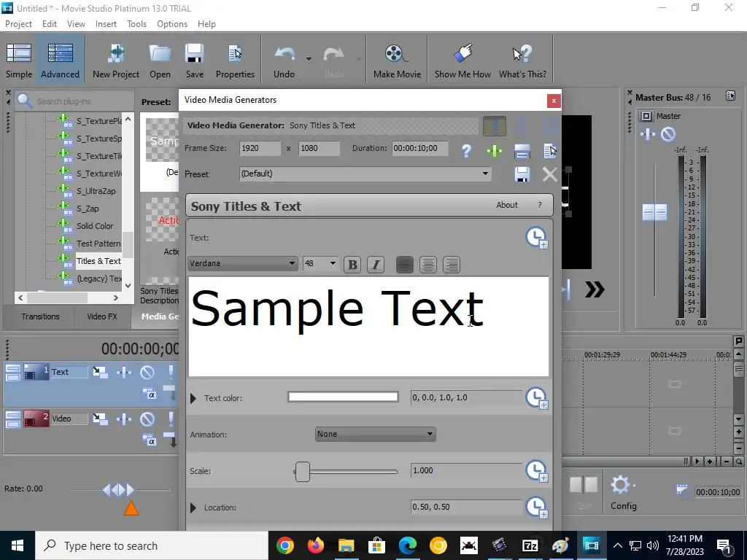This screenshot has height=560, width=747.
Task: Toggle animation clock for Text color
Action: coord(537,397)
